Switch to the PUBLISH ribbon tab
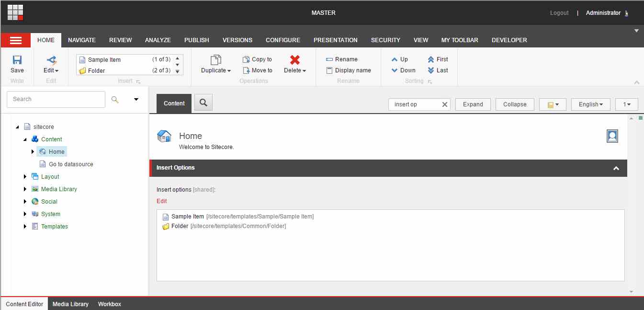This screenshot has width=644, height=310. [x=197, y=40]
